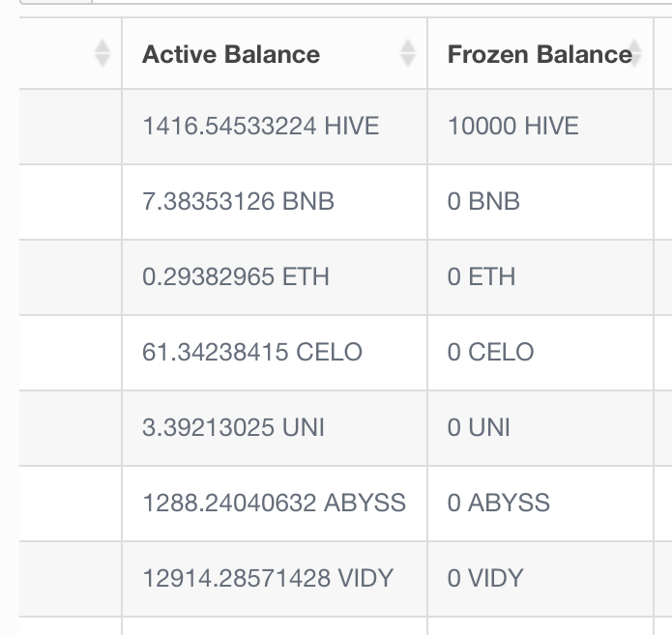
Task: Select the Frozen Balance column header
Action: point(541,53)
